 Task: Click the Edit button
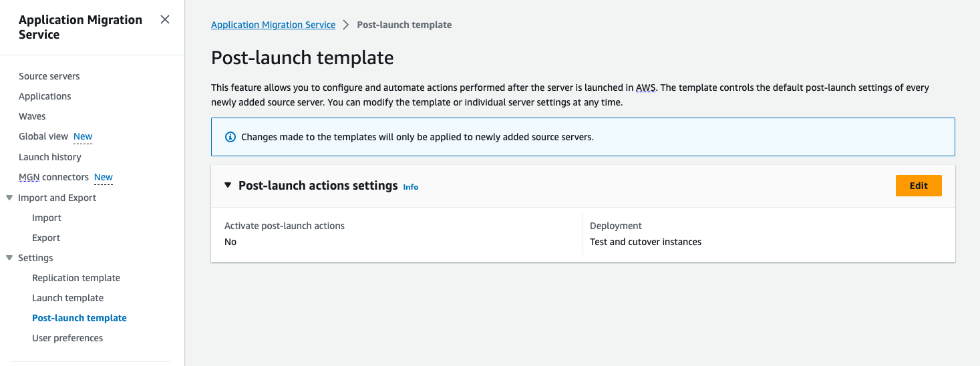pos(918,186)
